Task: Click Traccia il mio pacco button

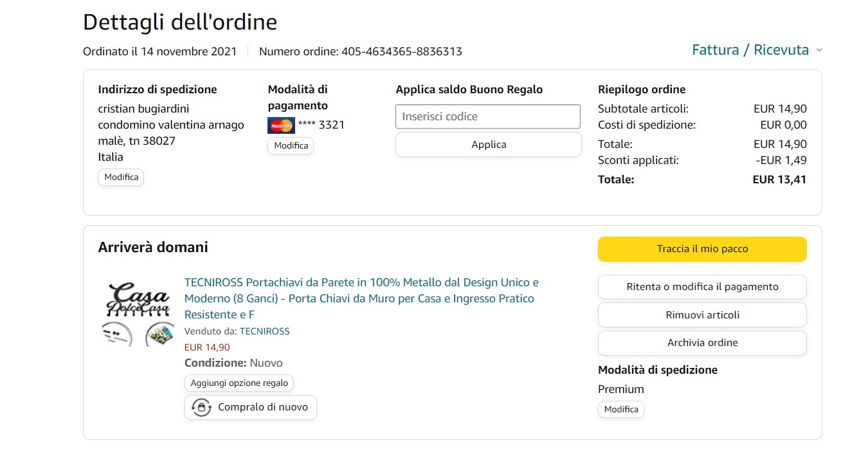Action: (x=702, y=249)
